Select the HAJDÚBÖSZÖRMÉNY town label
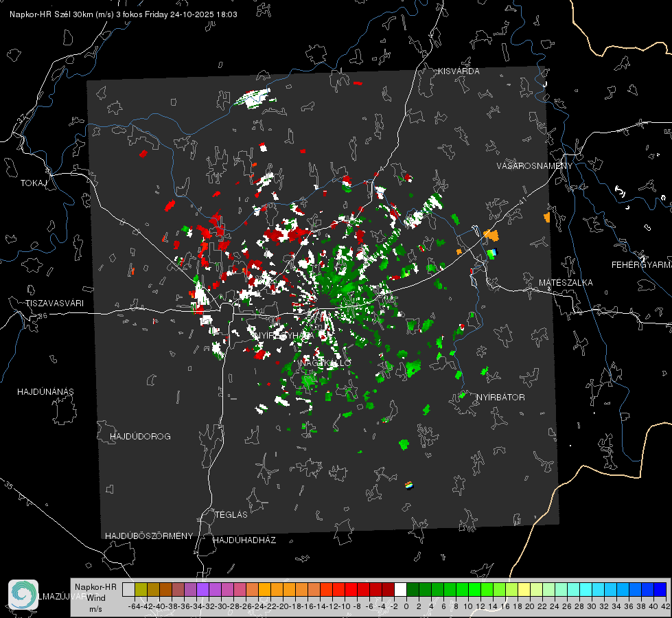This screenshot has width=672, height=618. point(149,536)
